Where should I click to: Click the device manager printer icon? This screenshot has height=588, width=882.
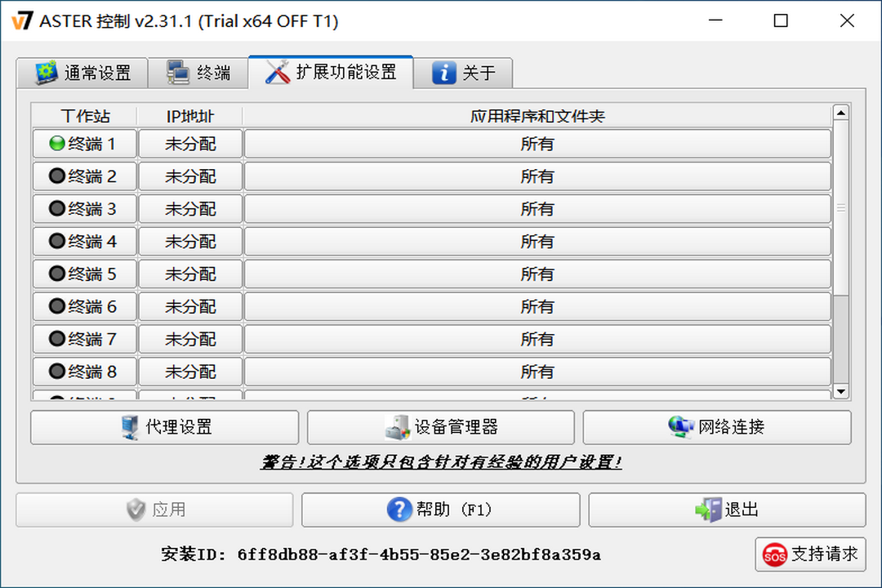pyautogui.click(x=399, y=427)
